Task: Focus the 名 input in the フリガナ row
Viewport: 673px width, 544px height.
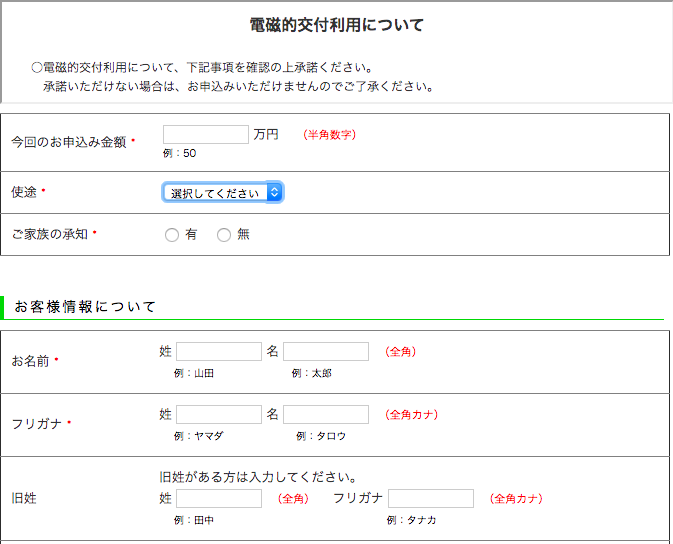Action: 326,415
